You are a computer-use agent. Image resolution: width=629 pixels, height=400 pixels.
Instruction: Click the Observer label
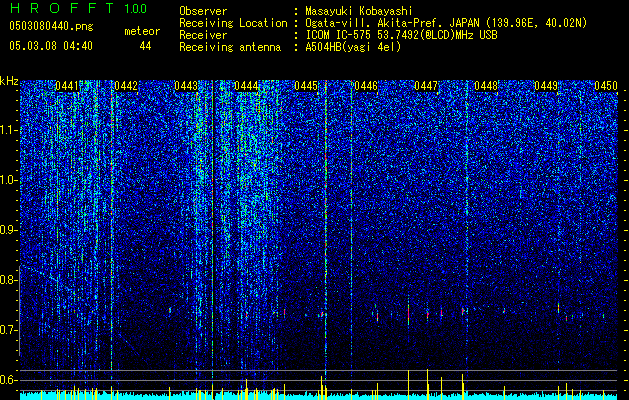(x=203, y=11)
